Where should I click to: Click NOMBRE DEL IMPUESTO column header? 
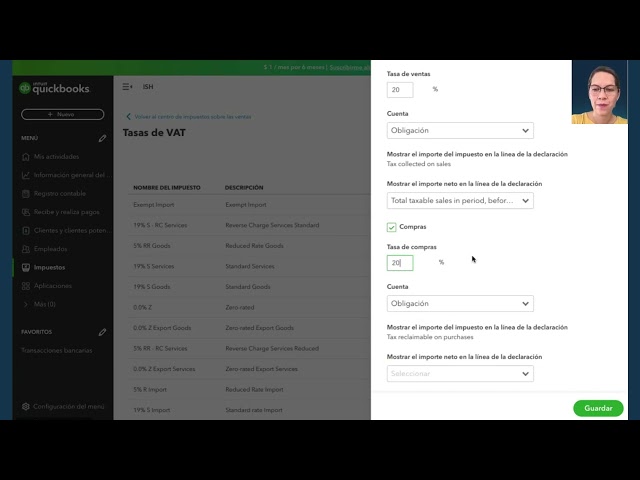tap(167, 188)
